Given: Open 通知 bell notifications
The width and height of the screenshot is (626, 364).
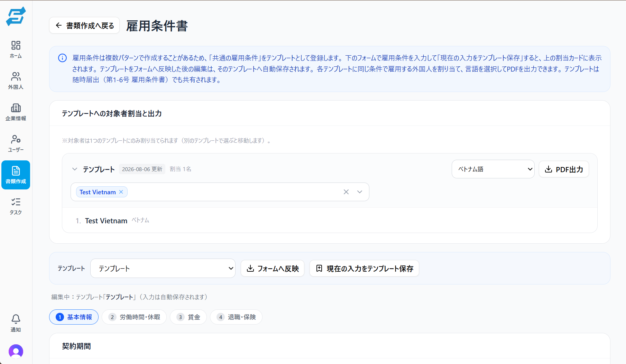Looking at the screenshot, I should coord(16,323).
